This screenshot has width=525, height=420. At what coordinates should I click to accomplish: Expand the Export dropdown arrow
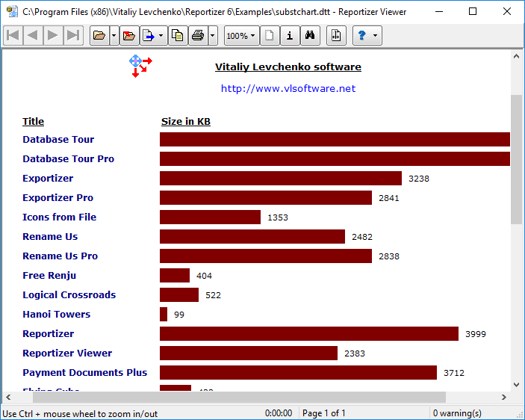pos(161,35)
